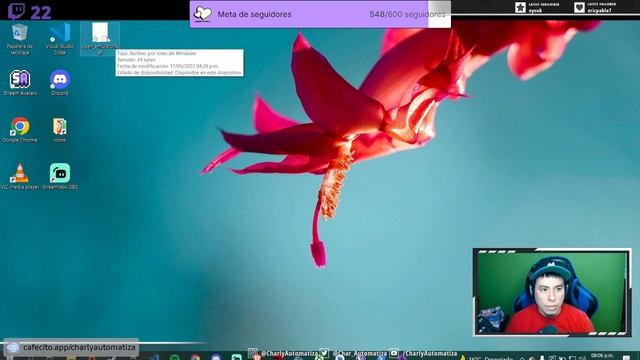Launch Visual Studio Code from the desktop

60,39
